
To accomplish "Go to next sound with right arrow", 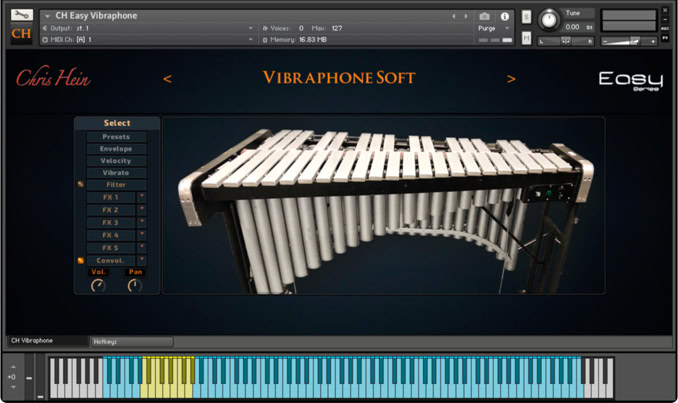I will click(511, 79).
